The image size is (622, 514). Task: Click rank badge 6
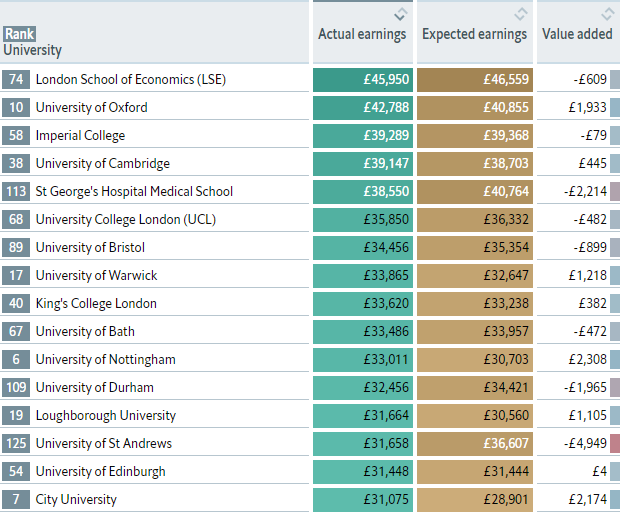point(16,360)
